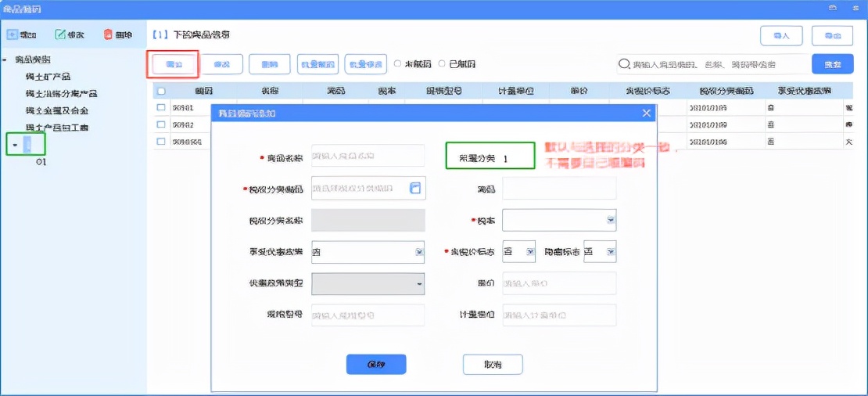Click the red-outlined 增加 button above the table

(173, 64)
